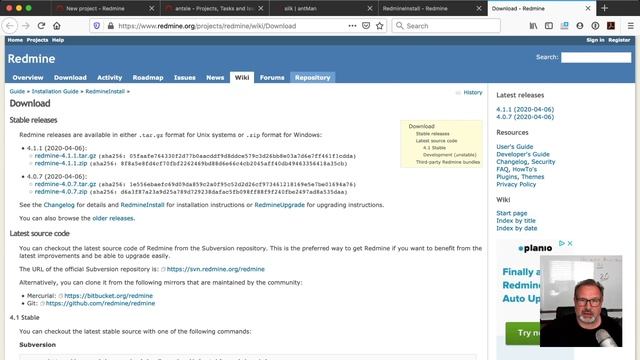Click the Sign in link
This screenshot has height=360, width=640.
click(x=595, y=40)
